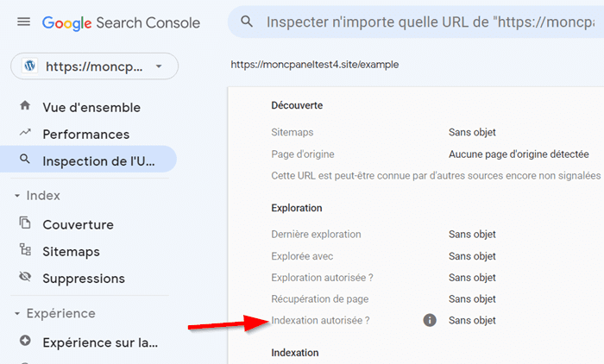The image size is (604, 364).
Task: Click the Découverte section heading
Action: point(297,105)
